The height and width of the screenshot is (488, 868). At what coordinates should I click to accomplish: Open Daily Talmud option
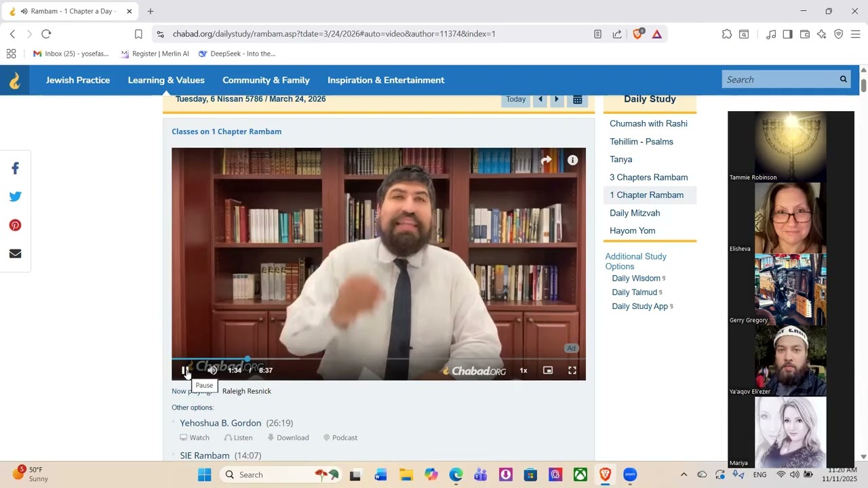[635, 292]
